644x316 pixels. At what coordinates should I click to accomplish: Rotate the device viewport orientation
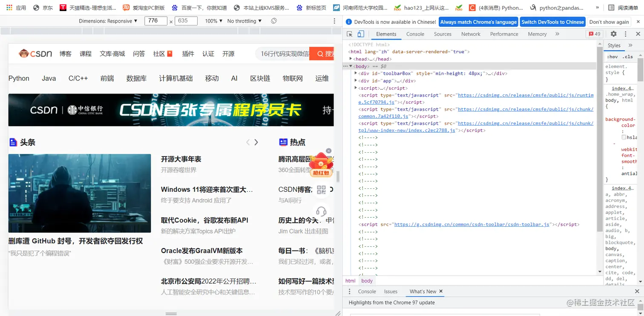click(274, 21)
